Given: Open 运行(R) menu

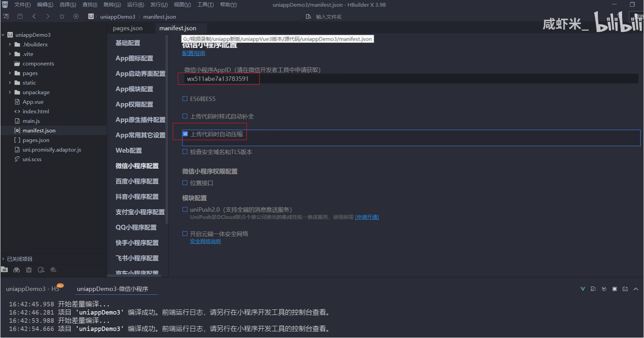Looking at the screenshot, I should coord(135,5).
